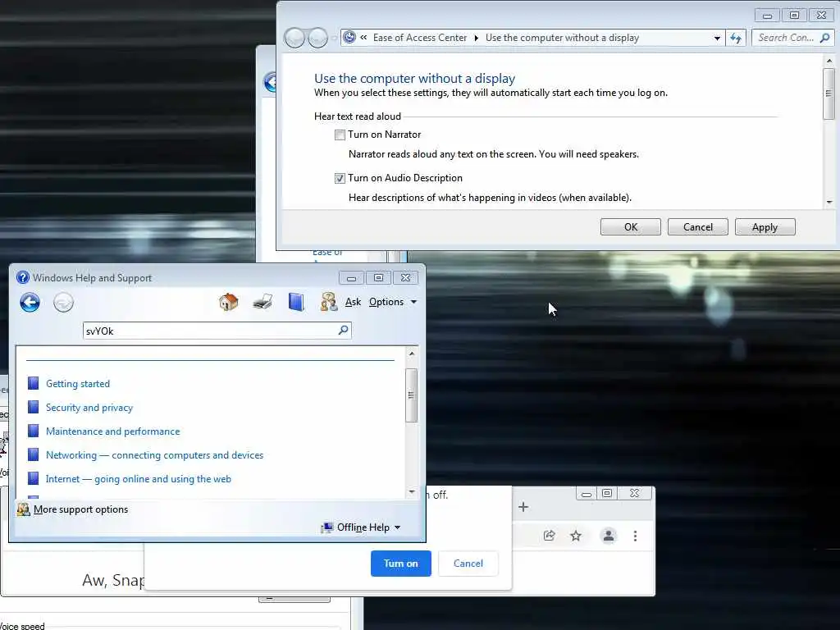This screenshot has width=840, height=630.
Task: Click forward button in Ease of Access window
Action: [317, 38]
